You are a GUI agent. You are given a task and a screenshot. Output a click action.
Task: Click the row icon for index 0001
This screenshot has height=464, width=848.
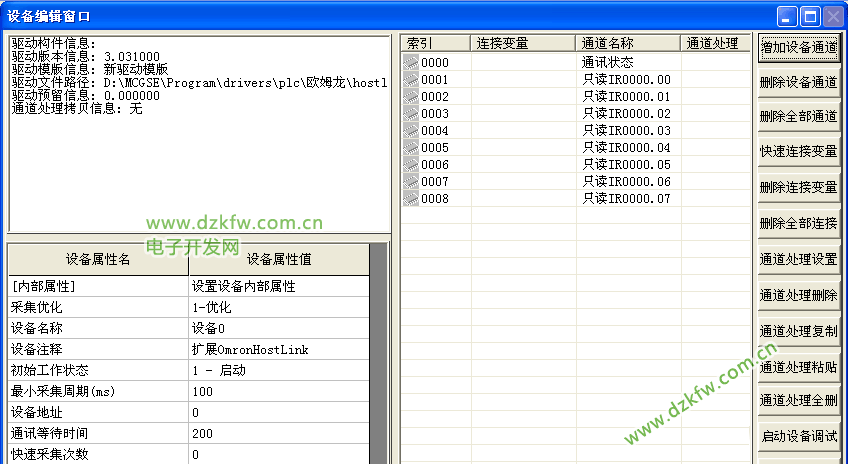411,80
